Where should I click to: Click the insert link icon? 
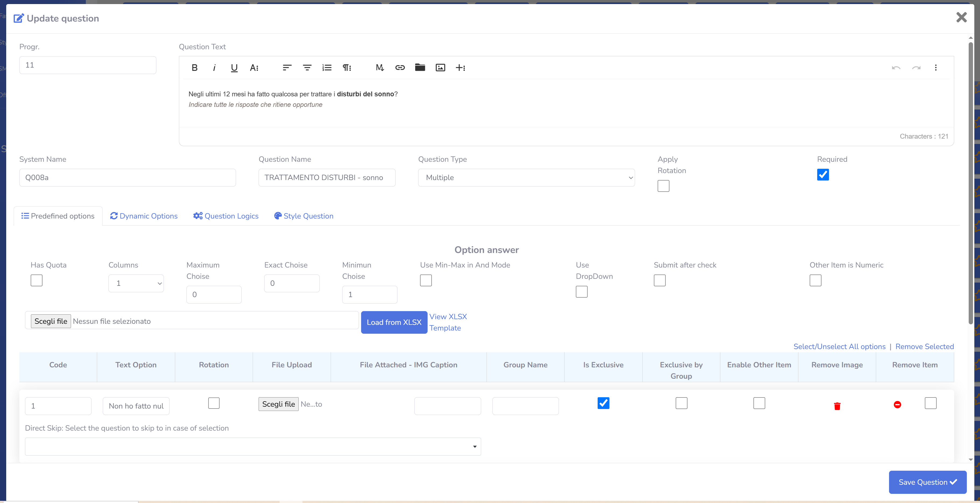coord(400,68)
